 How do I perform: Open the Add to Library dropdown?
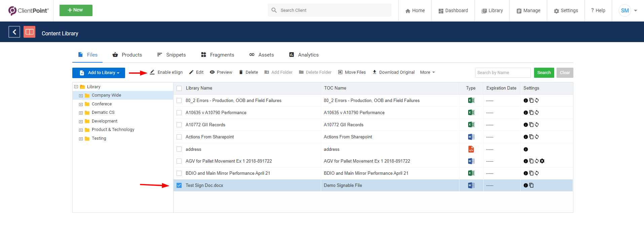pos(99,73)
